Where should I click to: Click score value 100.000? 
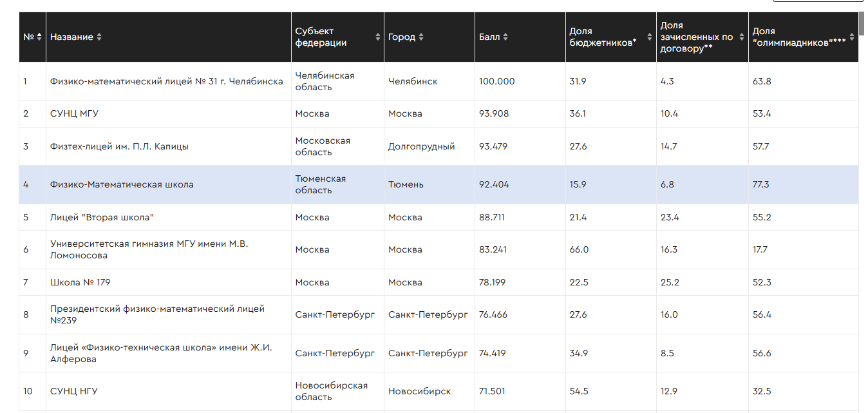coord(497,81)
